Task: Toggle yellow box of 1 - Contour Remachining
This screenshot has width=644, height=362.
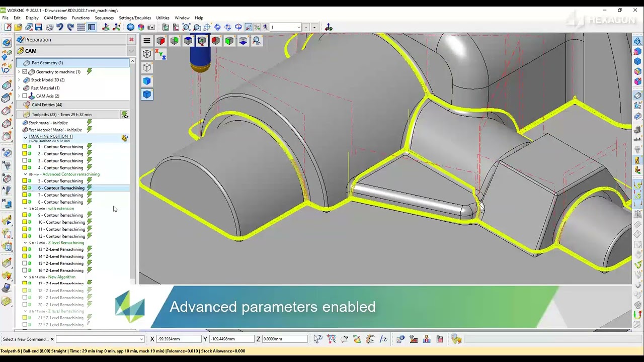Action: [x=25, y=147]
